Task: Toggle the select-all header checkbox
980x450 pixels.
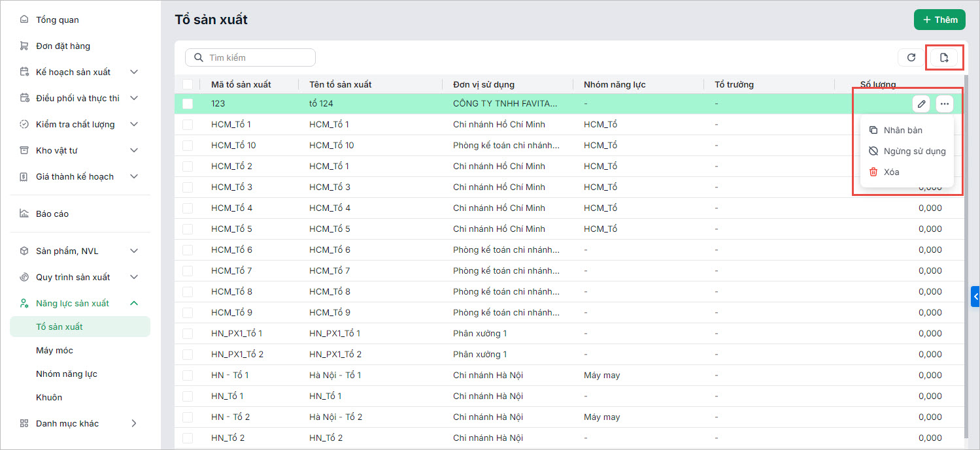Action: click(188, 84)
